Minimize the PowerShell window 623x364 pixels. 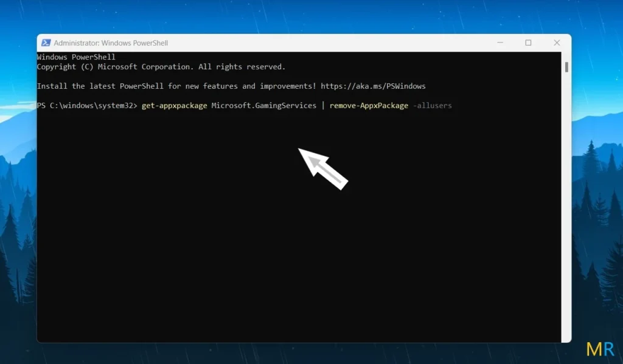[x=500, y=43]
